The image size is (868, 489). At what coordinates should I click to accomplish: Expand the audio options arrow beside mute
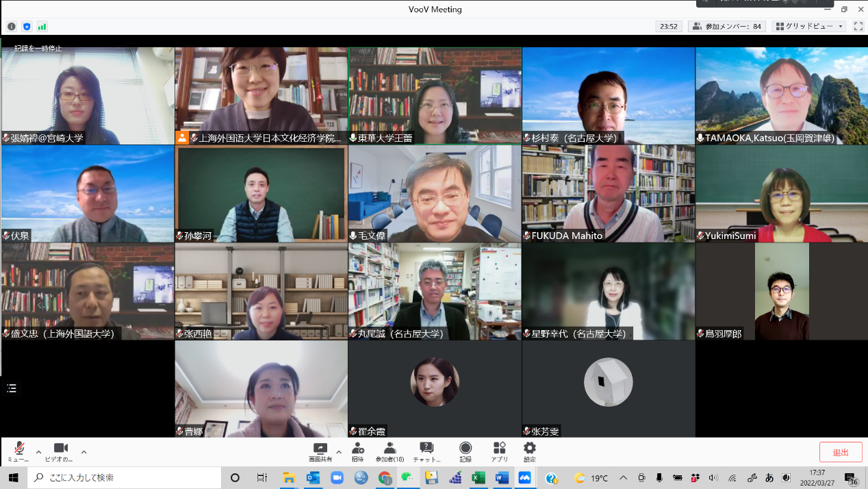(38, 452)
